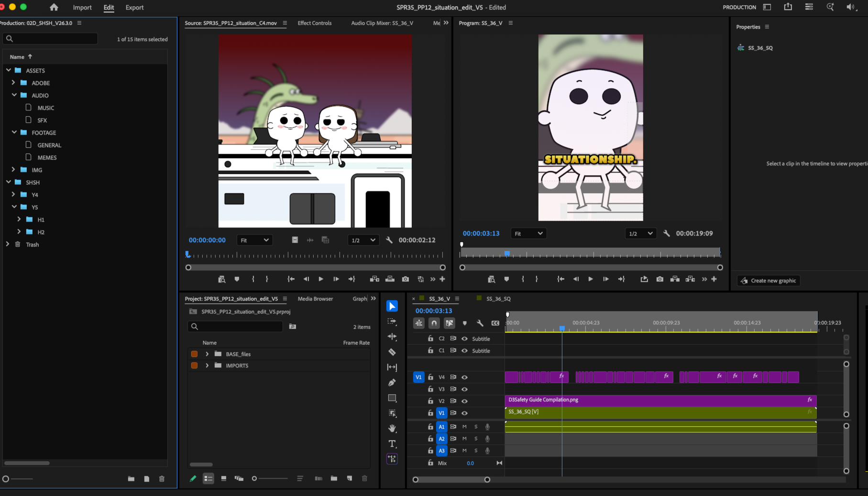This screenshot has height=496, width=868.
Task: Play the Program monitor sequence
Action: 591,279
